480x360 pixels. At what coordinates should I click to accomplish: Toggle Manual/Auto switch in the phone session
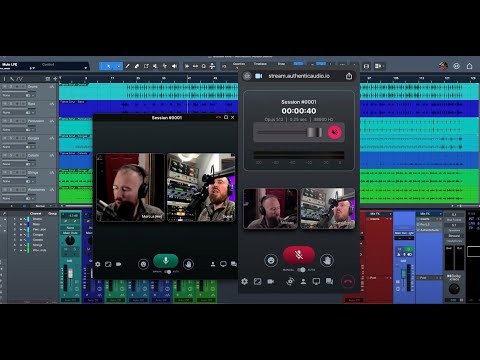(x=301, y=270)
